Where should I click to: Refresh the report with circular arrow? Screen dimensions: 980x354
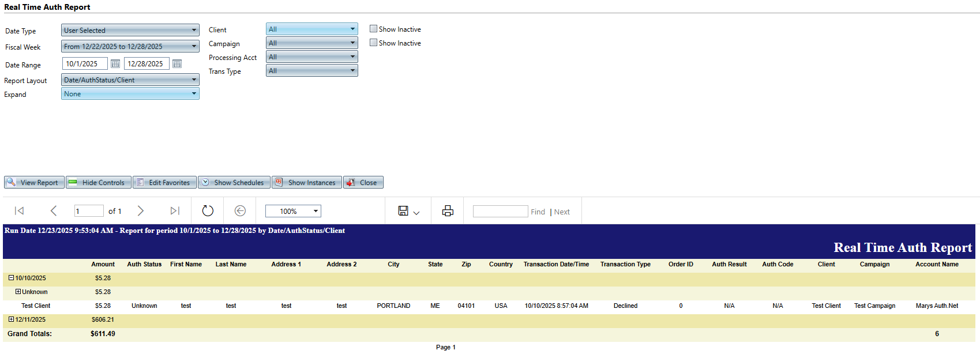pos(208,211)
